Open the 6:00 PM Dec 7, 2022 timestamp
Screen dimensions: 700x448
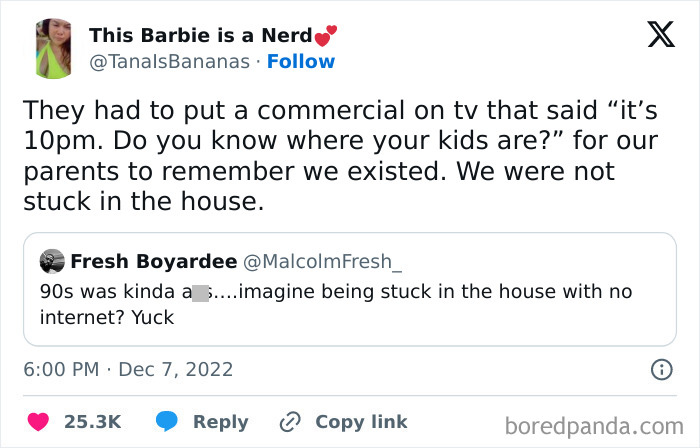(x=128, y=369)
